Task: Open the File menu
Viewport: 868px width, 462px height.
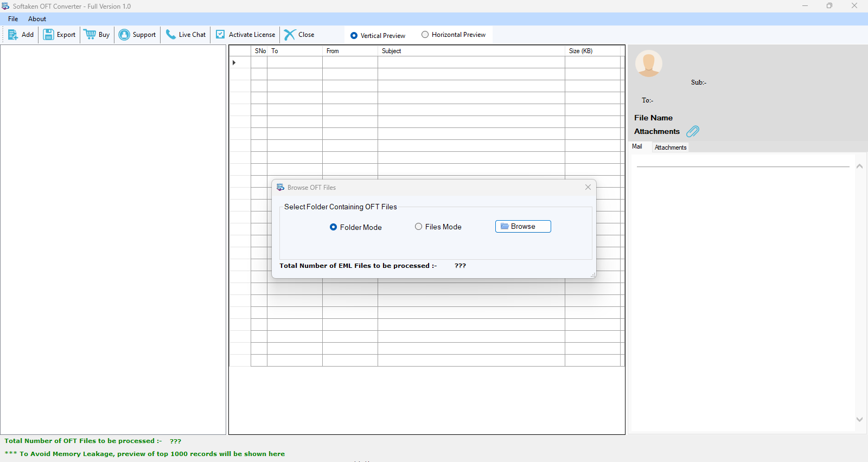Action: pos(13,19)
